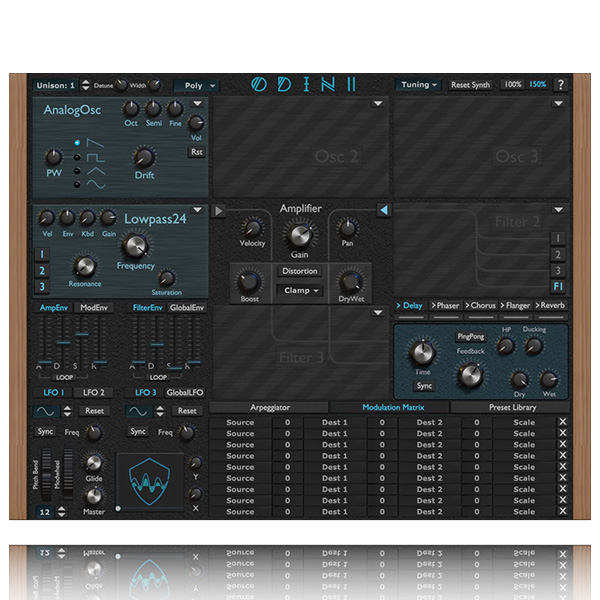
Task: Toggle the Distortion on button
Action: tap(300, 271)
